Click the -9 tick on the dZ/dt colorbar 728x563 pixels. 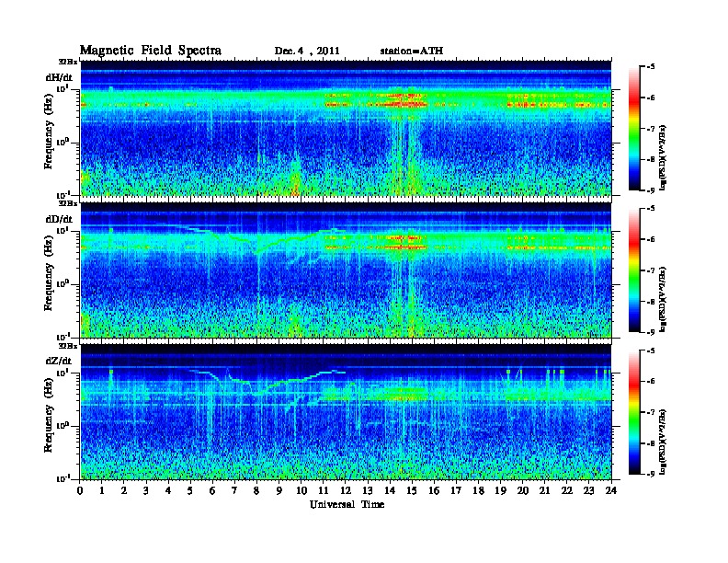click(650, 474)
